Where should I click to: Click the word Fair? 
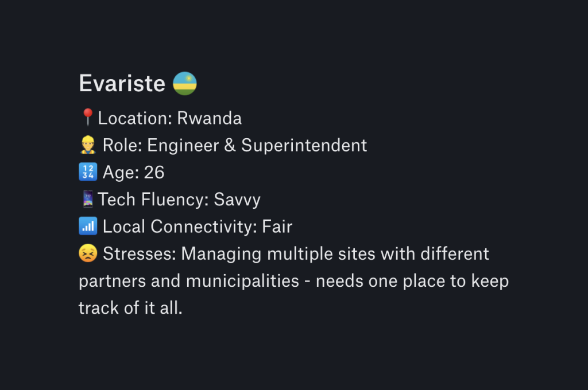pos(277,227)
